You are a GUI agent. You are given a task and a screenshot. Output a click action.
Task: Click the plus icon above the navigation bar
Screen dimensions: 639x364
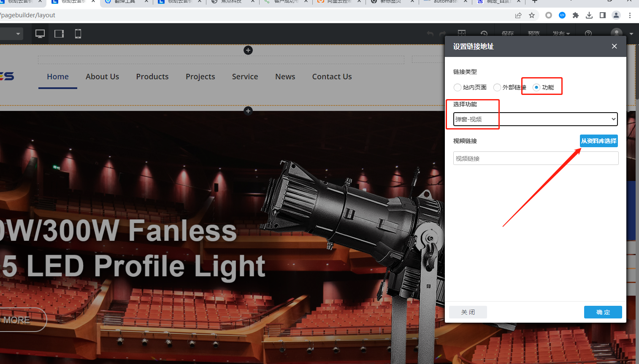[x=248, y=50]
